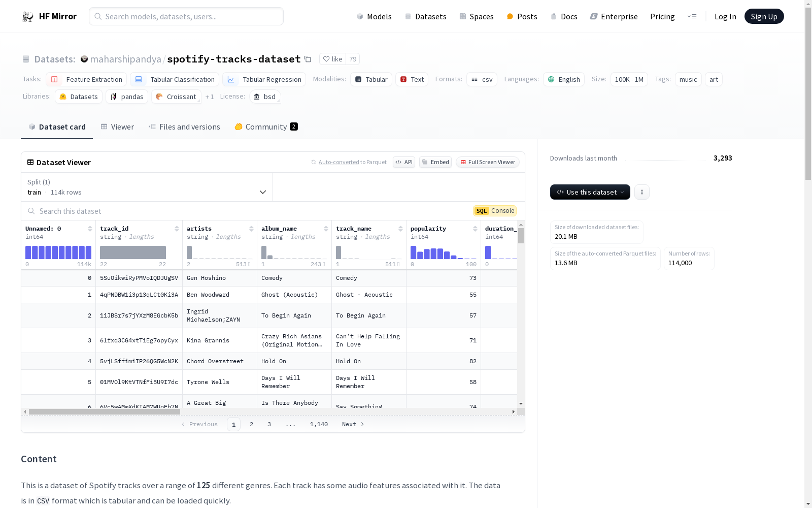This screenshot has width=812, height=508.
Task: Click the popularity histogram distribution bars
Action: click(444, 252)
